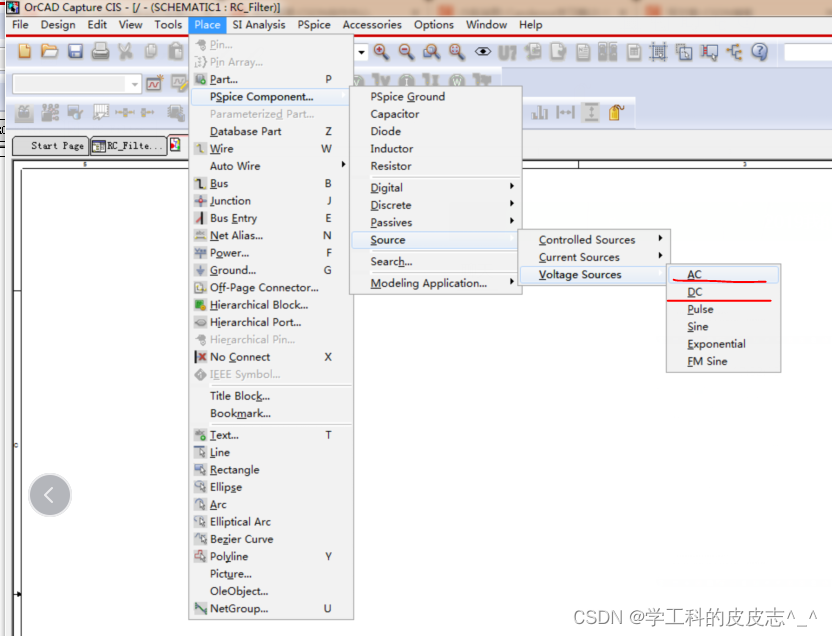Expand Controlled Sources submenu
Screen dimensions: 832x636
593,240
